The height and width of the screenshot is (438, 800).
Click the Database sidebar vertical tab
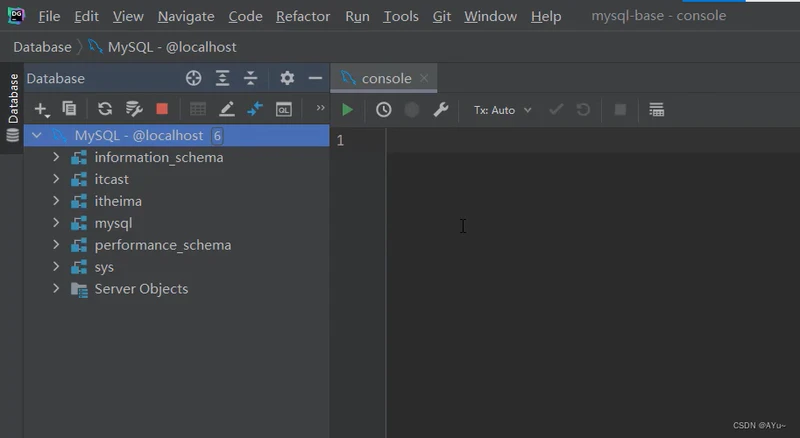(x=13, y=108)
